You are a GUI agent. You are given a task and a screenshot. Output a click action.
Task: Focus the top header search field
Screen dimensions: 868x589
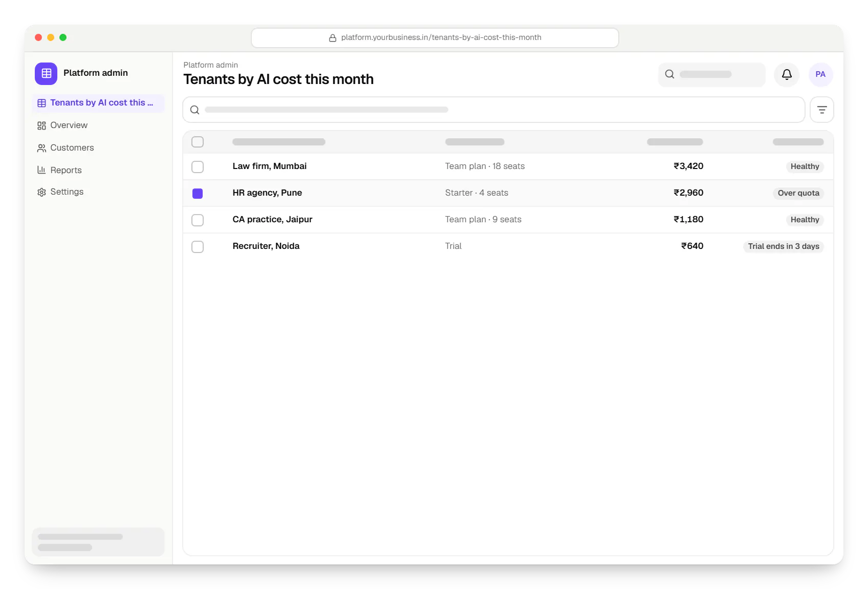(x=712, y=75)
